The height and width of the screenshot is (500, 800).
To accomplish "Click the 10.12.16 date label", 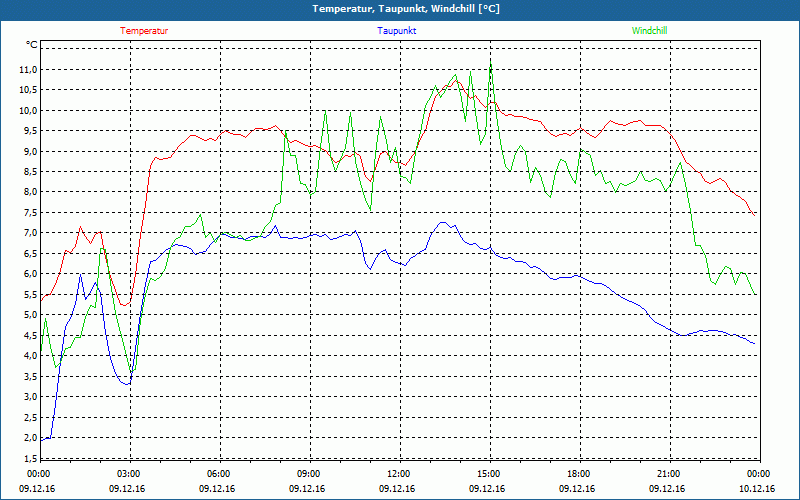I will click(758, 489).
